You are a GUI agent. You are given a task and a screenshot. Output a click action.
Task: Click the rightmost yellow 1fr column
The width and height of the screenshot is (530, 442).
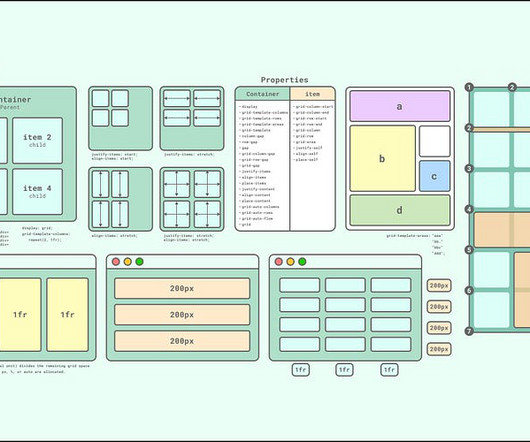pyautogui.click(x=68, y=315)
